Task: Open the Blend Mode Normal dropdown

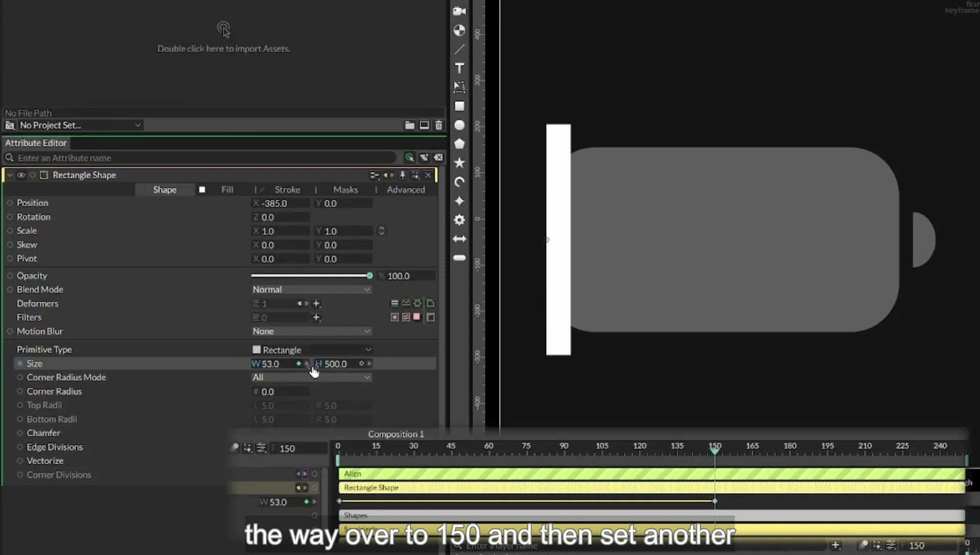Action: (x=311, y=289)
